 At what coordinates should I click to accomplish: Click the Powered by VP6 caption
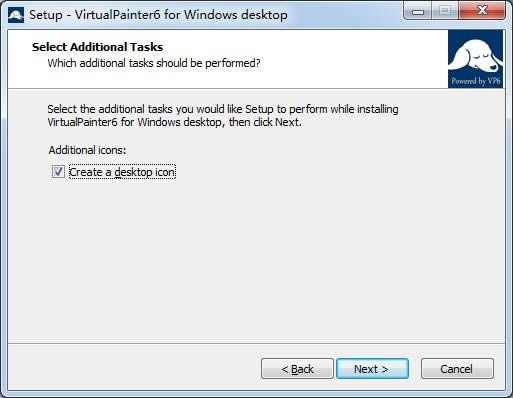tap(476, 81)
